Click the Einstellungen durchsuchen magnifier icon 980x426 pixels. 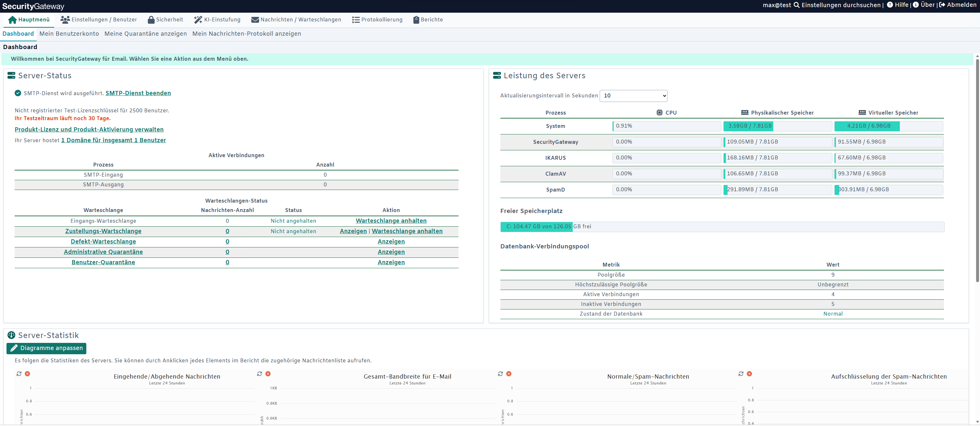[796, 5]
